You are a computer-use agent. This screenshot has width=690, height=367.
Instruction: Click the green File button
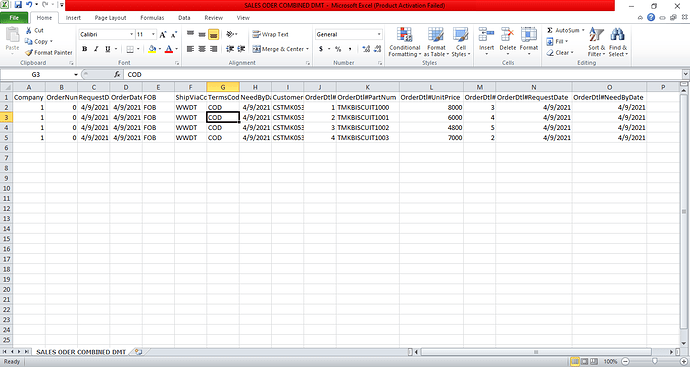pyautogui.click(x=14, y=18)
